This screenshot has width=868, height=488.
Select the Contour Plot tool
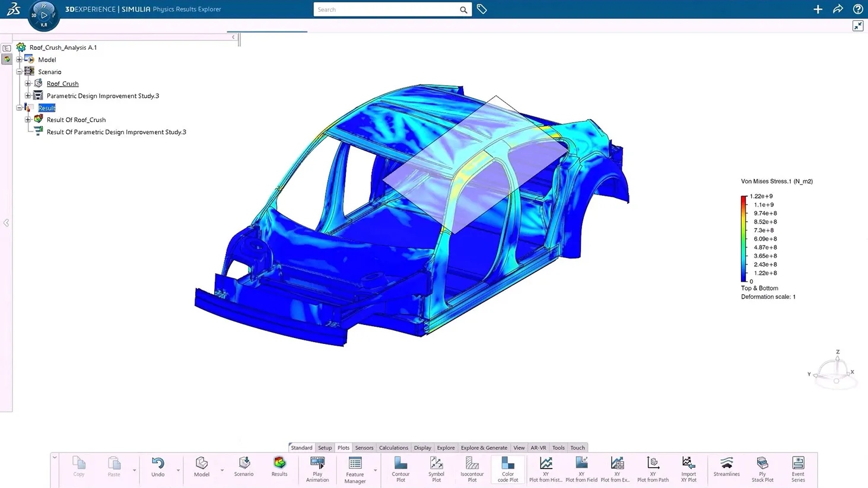[400, 468]
